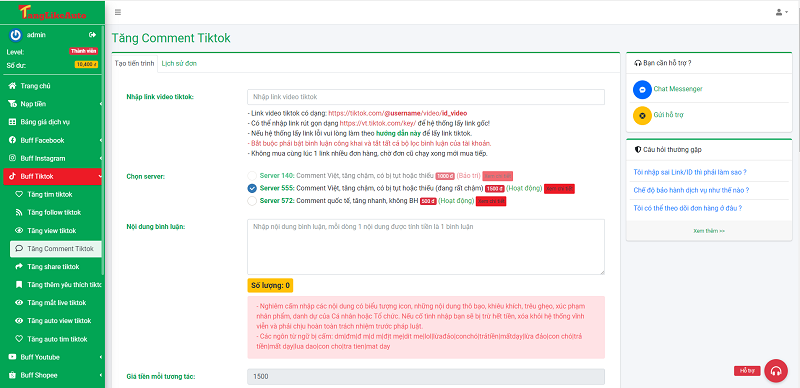Focus the Nhập link video tiktok field
The image size is (800, 388).
(426, 97)
